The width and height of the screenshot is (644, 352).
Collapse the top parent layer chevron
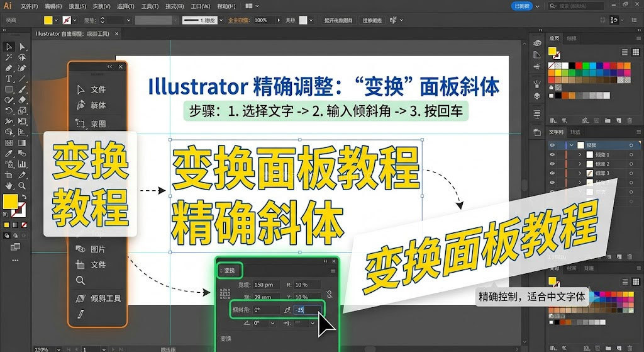click(x=571, y=145)
